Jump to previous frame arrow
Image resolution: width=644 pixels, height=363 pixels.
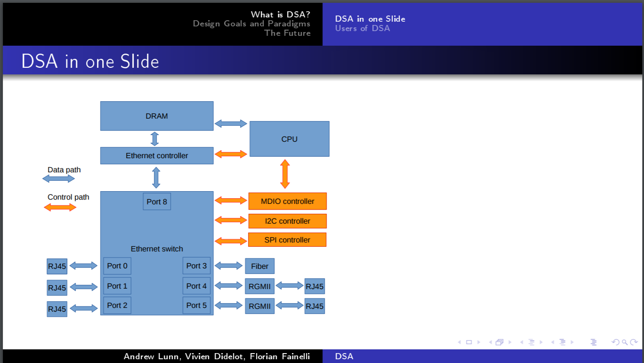[x=491, y=342]
